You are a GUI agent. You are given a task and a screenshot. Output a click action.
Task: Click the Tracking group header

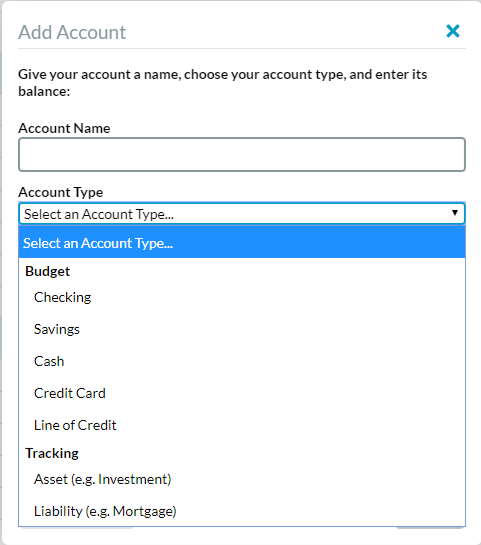click(x=52, y=453)
